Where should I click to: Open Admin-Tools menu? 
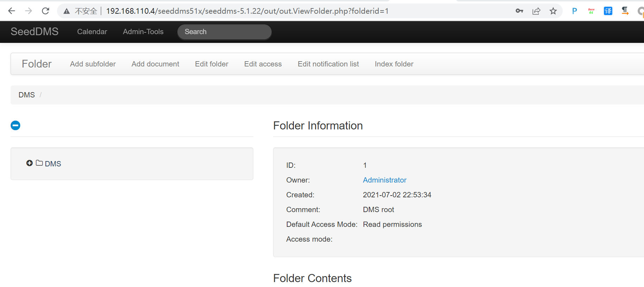pyautogui.click(x=143, y=32)
